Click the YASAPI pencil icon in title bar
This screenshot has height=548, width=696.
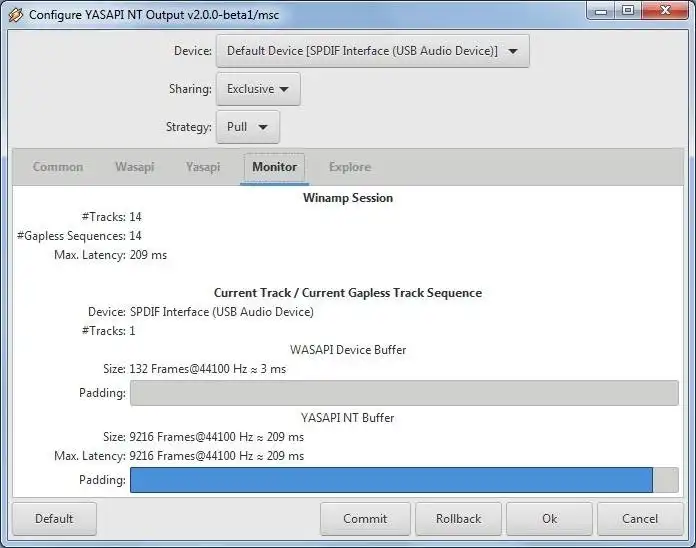point(15,14)
